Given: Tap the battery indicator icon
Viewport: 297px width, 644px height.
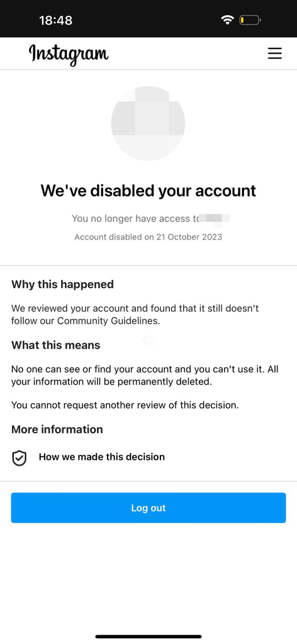Looking at the screenshot, I should [x=250, y=19].
